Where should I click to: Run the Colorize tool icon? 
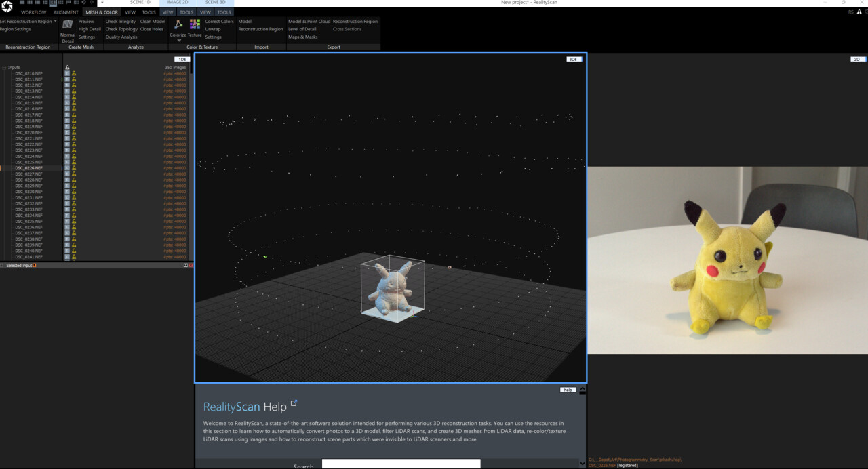(178, 24)
